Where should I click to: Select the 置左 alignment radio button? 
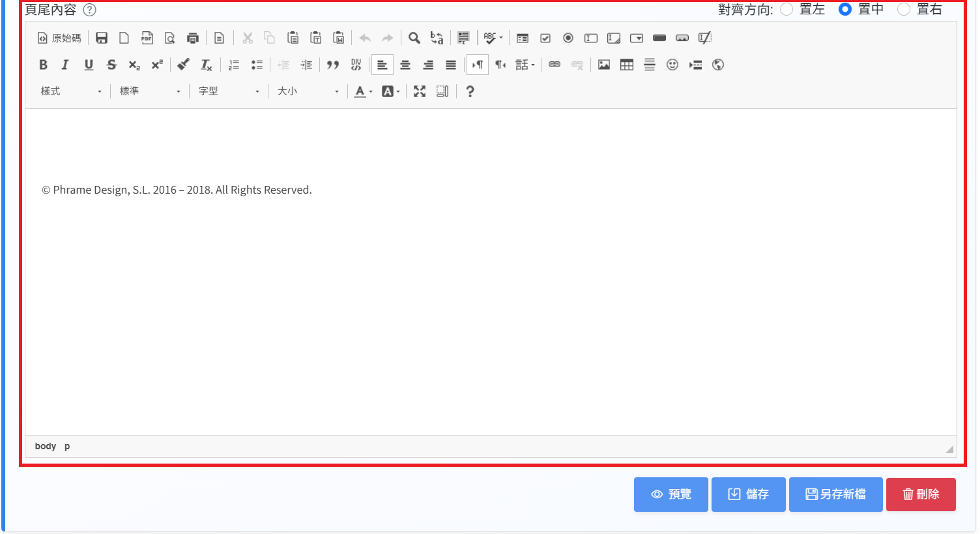[786, 9]
